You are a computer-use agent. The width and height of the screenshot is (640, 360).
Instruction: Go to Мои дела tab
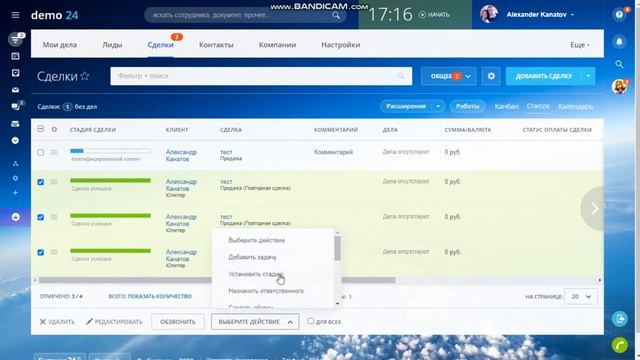coord(60,45)
